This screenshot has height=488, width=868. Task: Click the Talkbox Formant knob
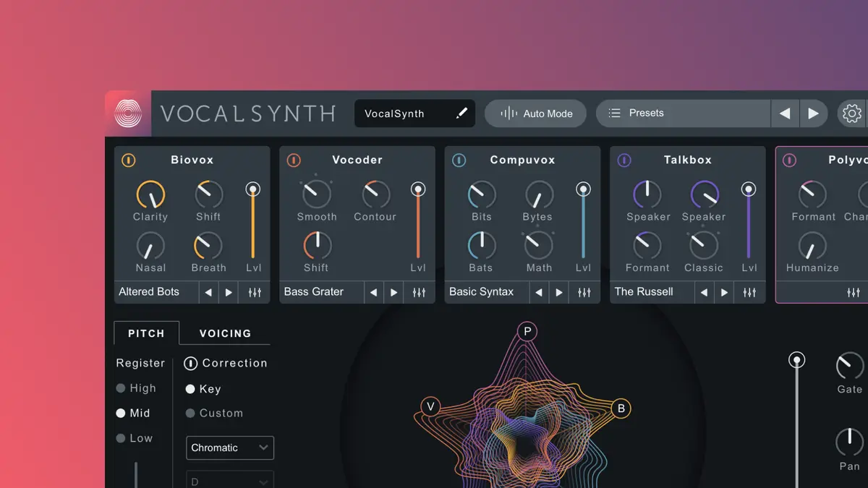pyautogui.click(x=647, y=247)
